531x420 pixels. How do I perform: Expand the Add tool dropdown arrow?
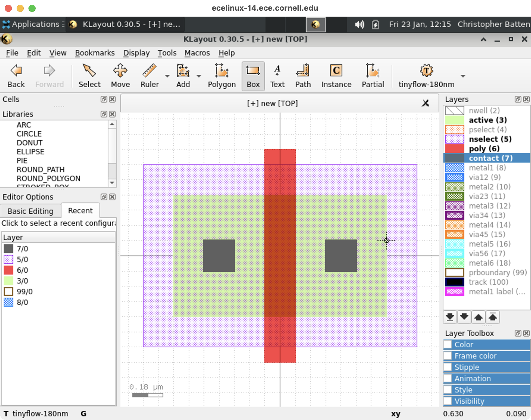tap(199, 76)
